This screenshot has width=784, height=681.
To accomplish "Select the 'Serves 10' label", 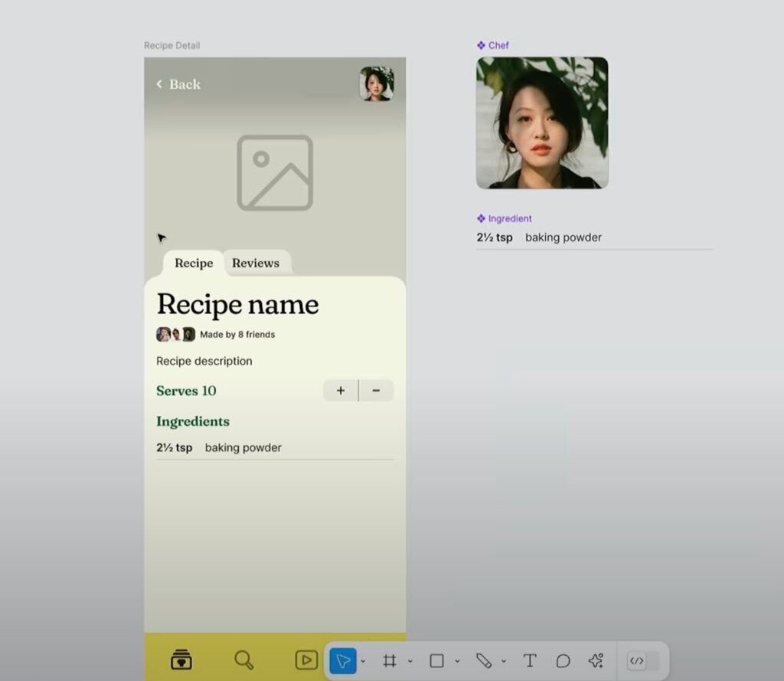I will pyautogui.click(x=186, y=391).
